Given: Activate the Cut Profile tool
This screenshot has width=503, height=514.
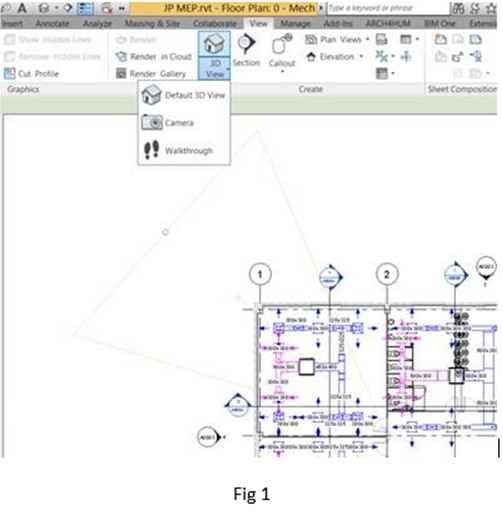Looking at the screenshot, I should (32, 74).
